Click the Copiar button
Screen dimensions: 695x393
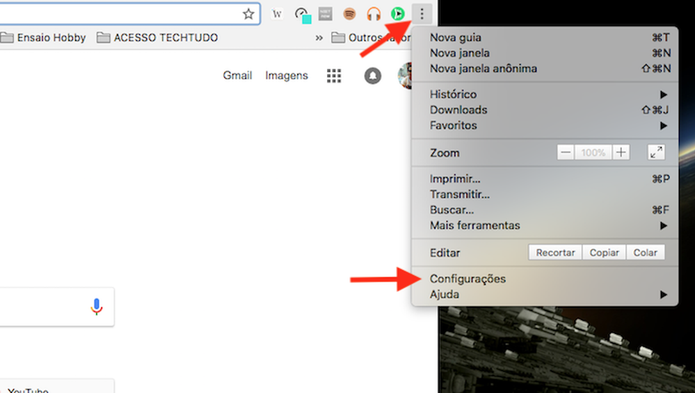(604, 253)
